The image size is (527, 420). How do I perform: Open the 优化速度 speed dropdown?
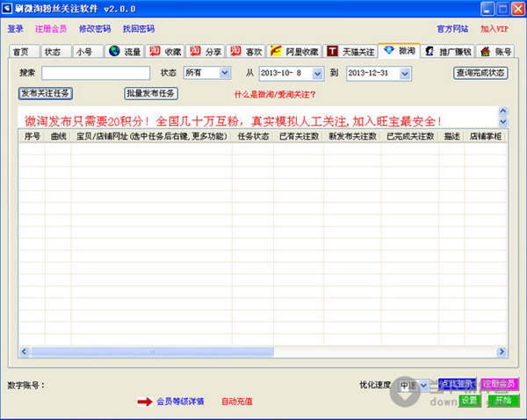(423, 385)
